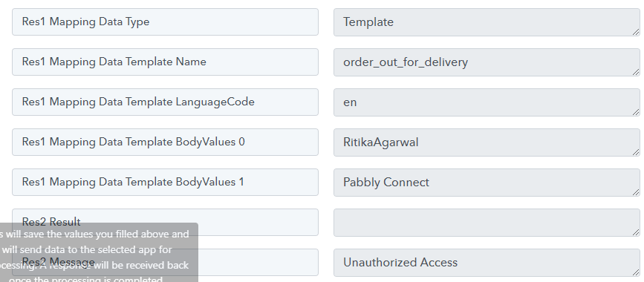
Task: Click the Template BodyValues 0 label field
Action: (x=165, y=142)
